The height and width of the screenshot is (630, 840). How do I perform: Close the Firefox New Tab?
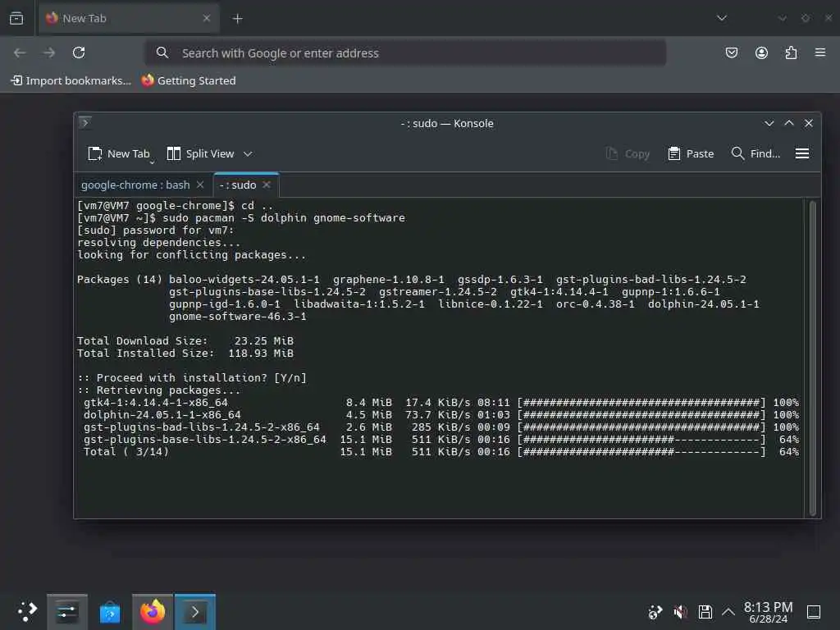point(206,18)
